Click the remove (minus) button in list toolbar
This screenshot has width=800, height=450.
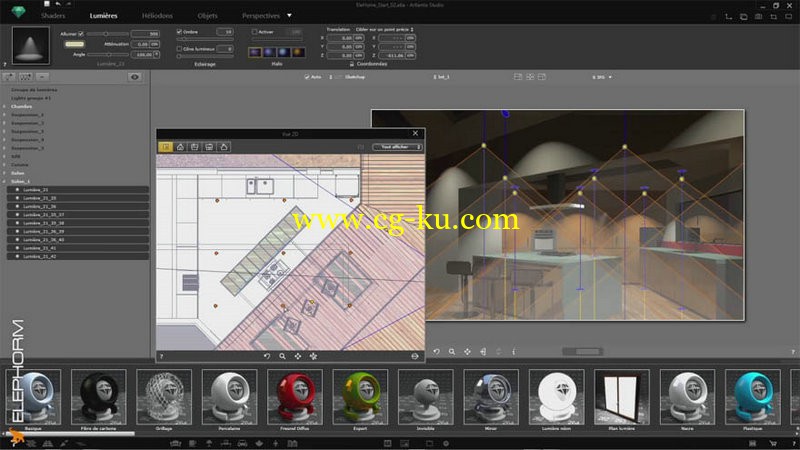[42, 77]
